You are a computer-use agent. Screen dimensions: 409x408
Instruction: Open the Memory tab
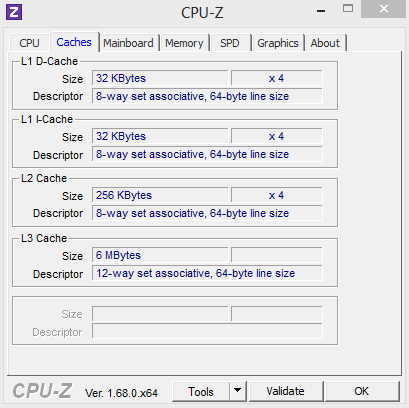coord(184,43)
